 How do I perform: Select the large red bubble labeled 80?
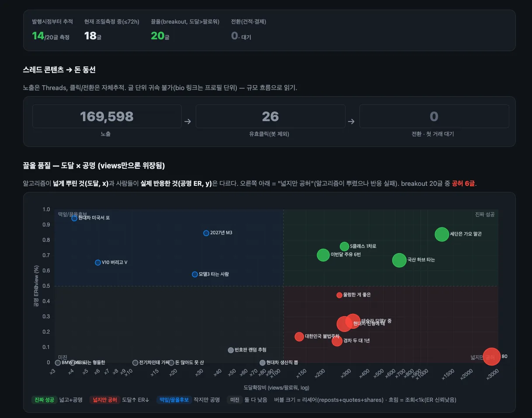[491, 356]
